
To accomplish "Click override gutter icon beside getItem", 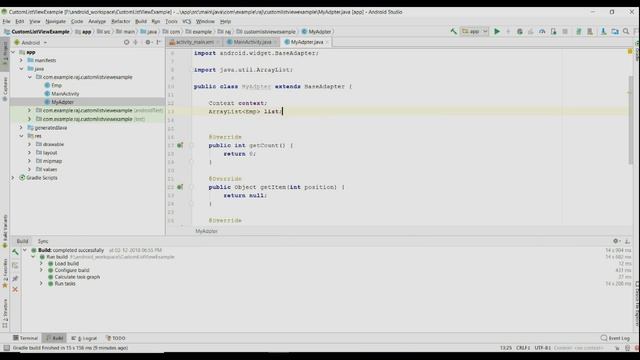I will point(180,187).
